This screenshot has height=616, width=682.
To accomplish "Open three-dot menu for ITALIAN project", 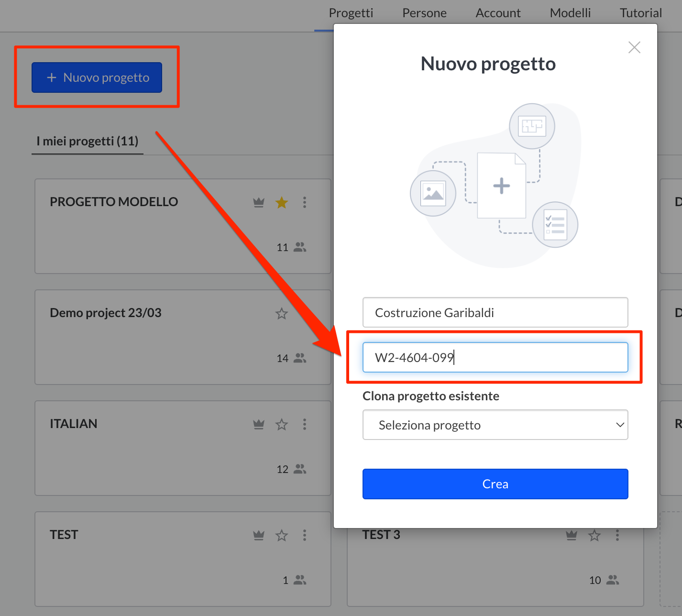I will point(305,425).
